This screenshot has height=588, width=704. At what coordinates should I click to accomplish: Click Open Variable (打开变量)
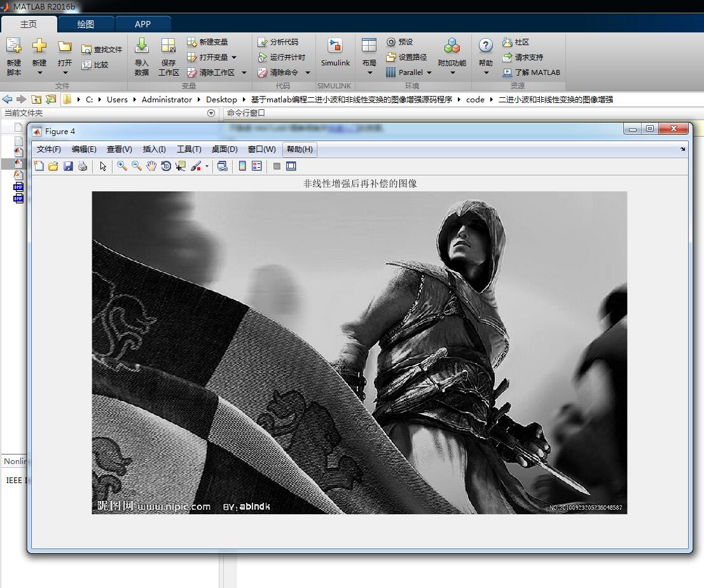pos(207,57)
